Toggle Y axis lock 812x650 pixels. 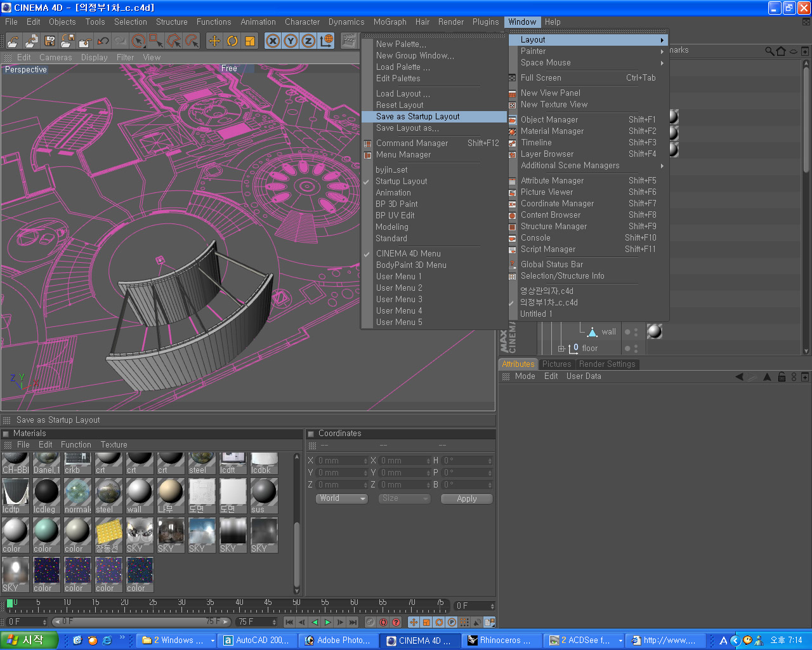[291, 41]
